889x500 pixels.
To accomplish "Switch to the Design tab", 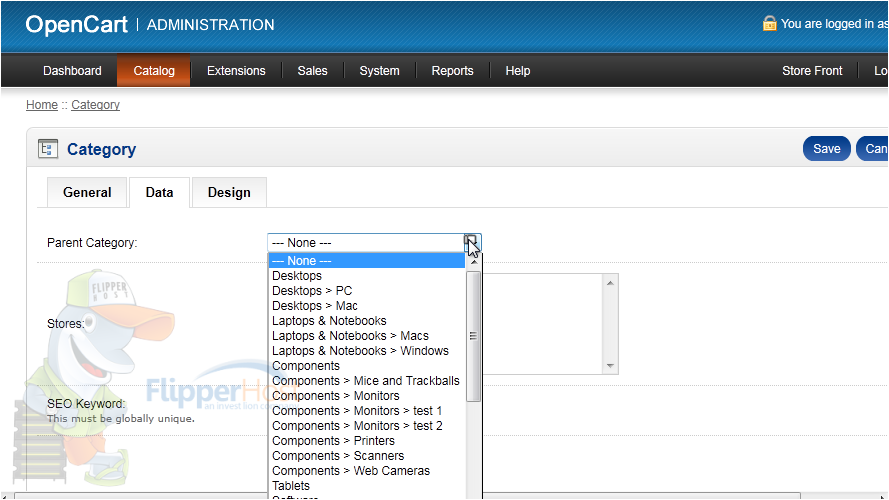I will (229, 193).
